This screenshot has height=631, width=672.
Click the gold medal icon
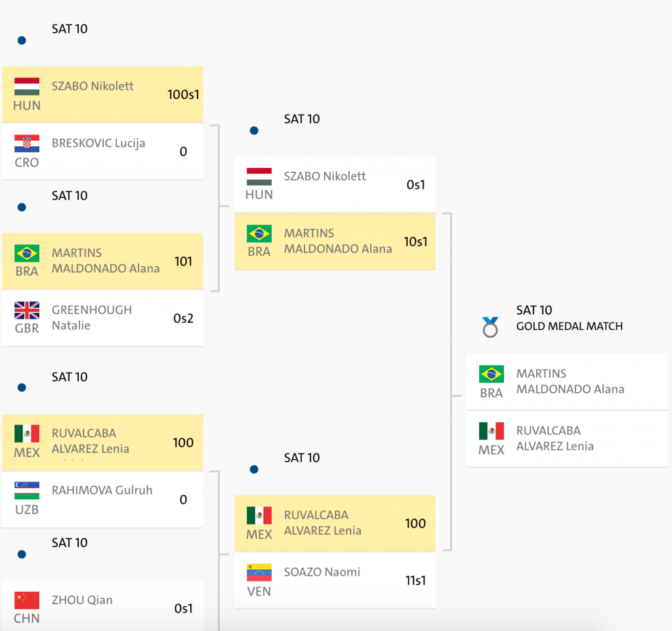tap(490, 327)
